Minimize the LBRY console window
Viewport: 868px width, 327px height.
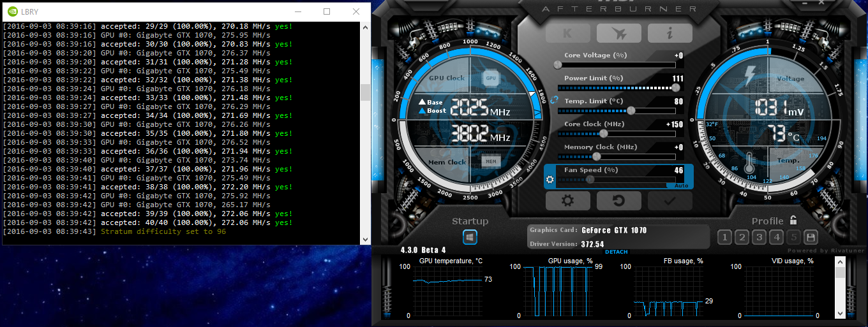coord(299,11)
